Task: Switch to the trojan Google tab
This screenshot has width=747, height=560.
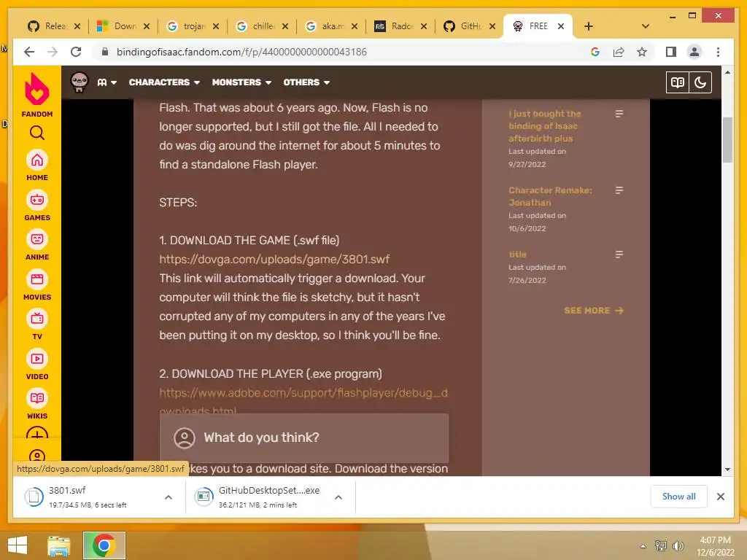Action: (x=186, y=26)
